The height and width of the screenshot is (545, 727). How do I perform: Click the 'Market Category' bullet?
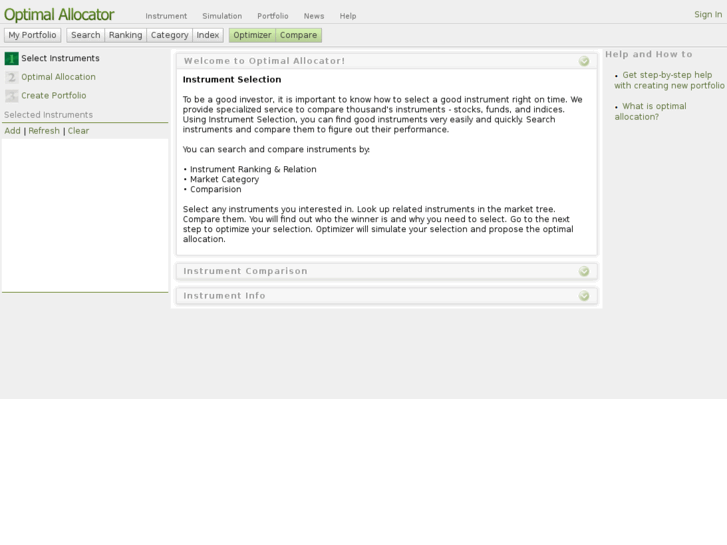pos(224,180)
